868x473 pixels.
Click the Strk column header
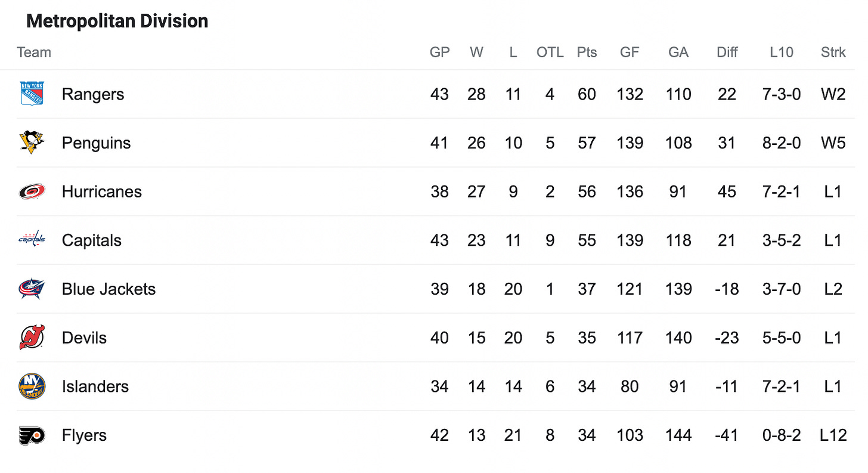click(833, 52)
